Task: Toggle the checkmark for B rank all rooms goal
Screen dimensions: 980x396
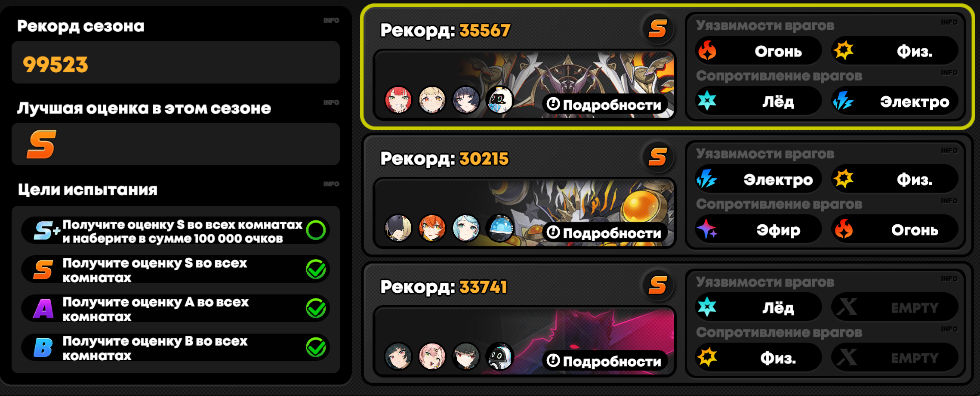Action: click(x=316, y=347)
